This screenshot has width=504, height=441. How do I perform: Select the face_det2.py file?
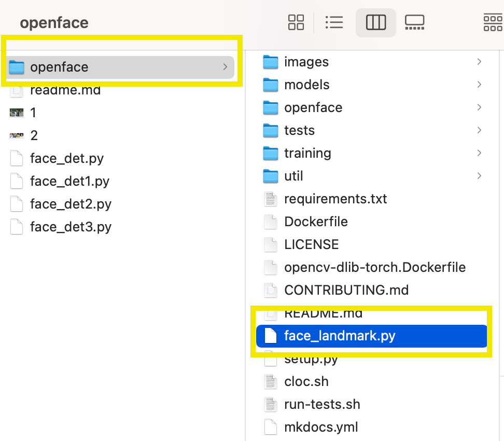click(72, 204)
